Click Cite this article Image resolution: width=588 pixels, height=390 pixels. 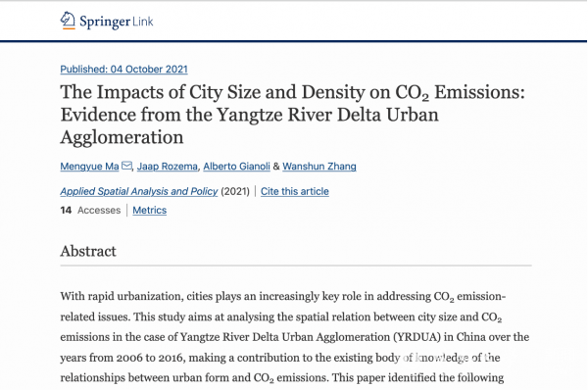coord(295,191)
